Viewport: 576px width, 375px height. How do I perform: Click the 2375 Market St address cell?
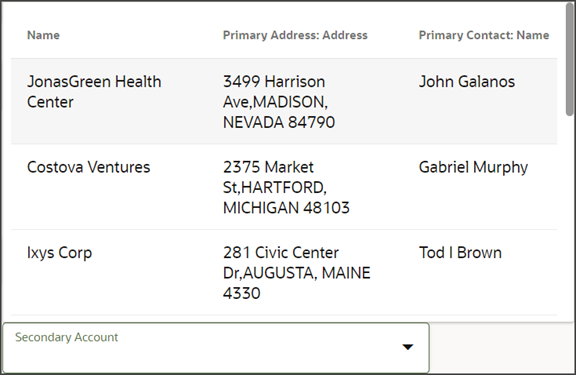[286, 187]
